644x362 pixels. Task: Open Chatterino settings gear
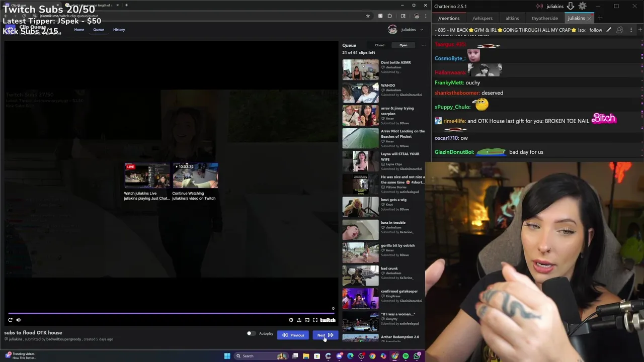click(x=582, y=6)
